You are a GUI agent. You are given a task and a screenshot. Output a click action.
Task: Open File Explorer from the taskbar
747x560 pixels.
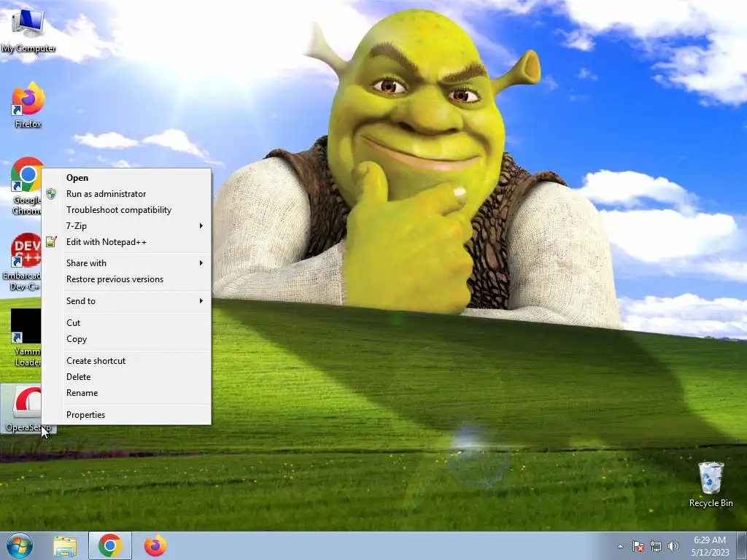pos(65,545)
